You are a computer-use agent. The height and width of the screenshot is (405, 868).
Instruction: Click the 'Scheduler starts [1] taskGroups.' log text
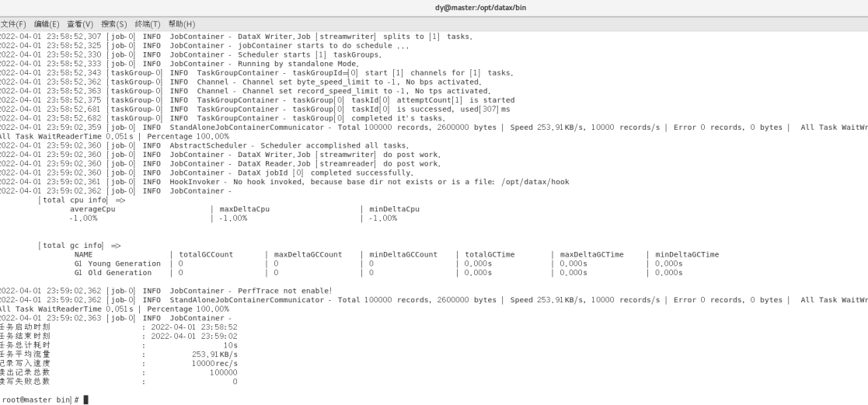310,54
